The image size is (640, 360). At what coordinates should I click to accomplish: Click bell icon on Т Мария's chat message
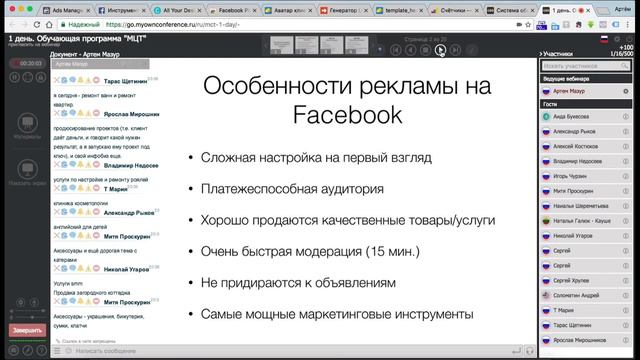(80, 188)
